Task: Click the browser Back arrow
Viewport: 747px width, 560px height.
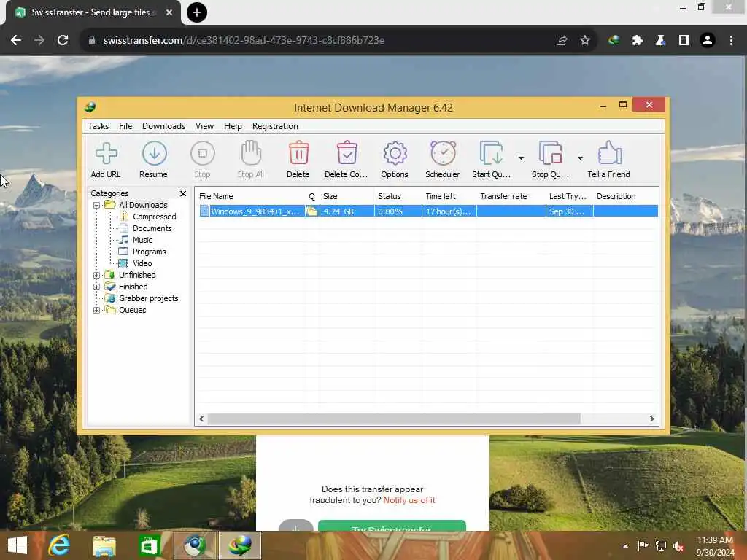Action: 16,41
